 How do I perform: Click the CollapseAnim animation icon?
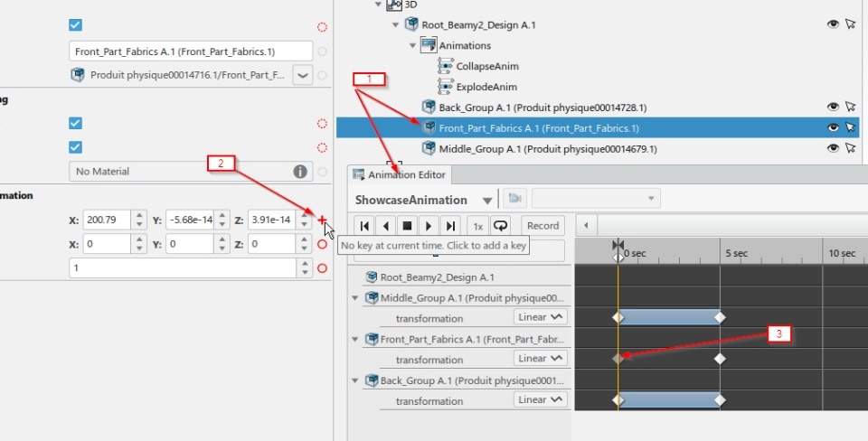point(445,66)
